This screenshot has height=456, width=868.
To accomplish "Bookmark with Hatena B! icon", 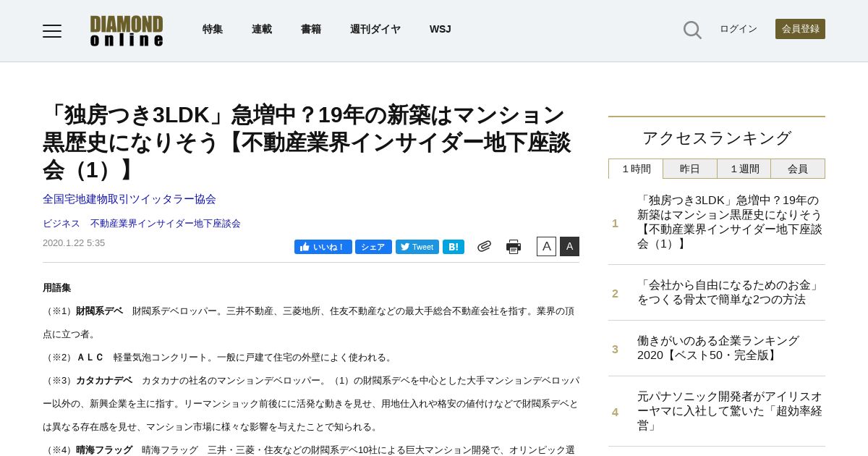I will pos(454,247).
